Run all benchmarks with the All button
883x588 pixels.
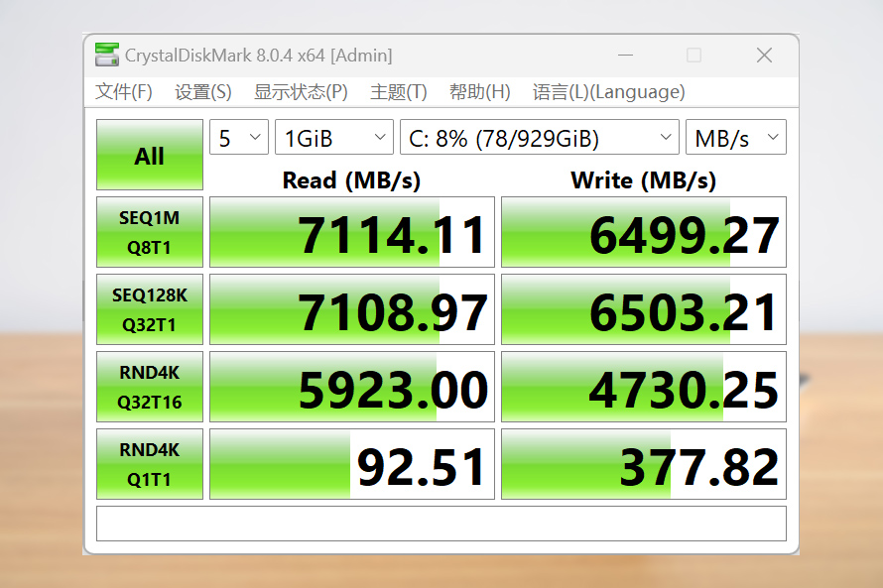point(150,155)
